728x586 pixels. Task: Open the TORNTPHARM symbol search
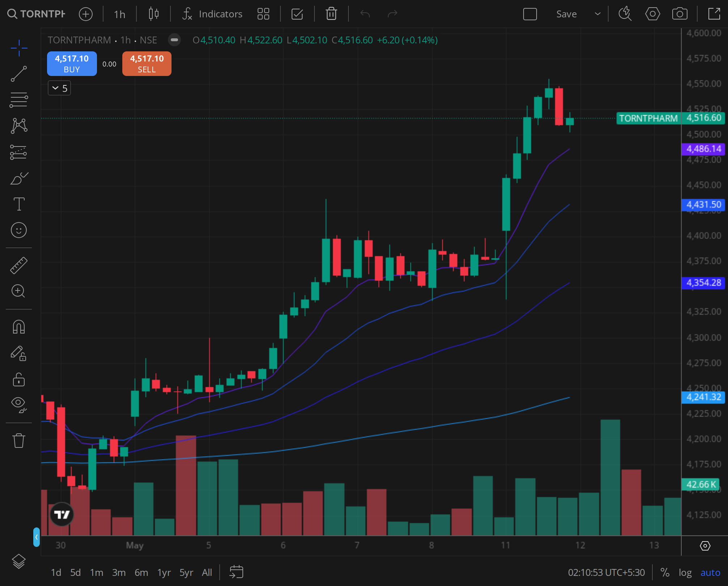pyautogui.click(x=36, y=14)
